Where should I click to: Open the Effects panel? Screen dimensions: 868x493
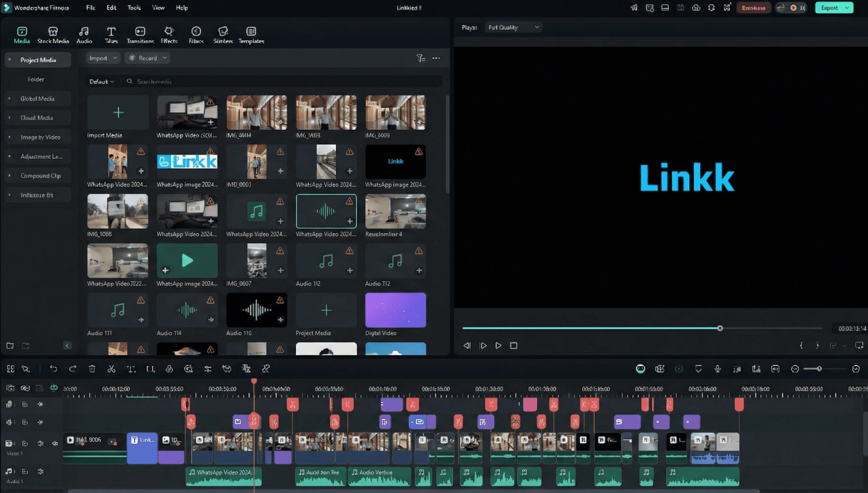coord(169,35)
